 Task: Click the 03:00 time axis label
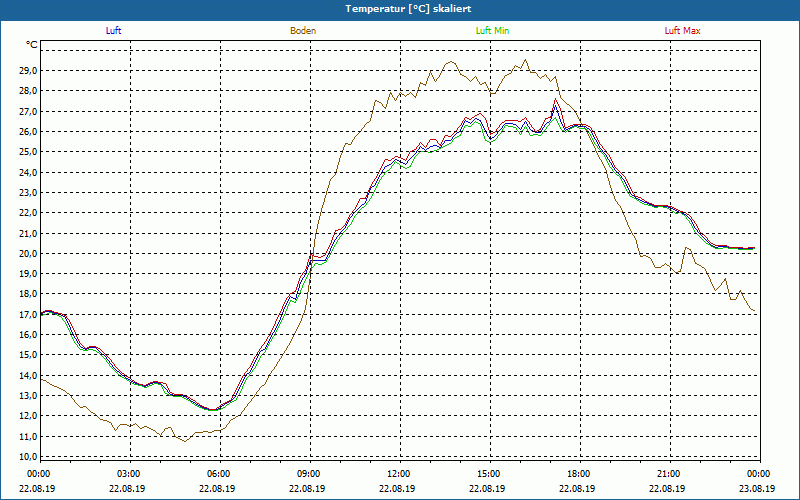pos(128,474)
